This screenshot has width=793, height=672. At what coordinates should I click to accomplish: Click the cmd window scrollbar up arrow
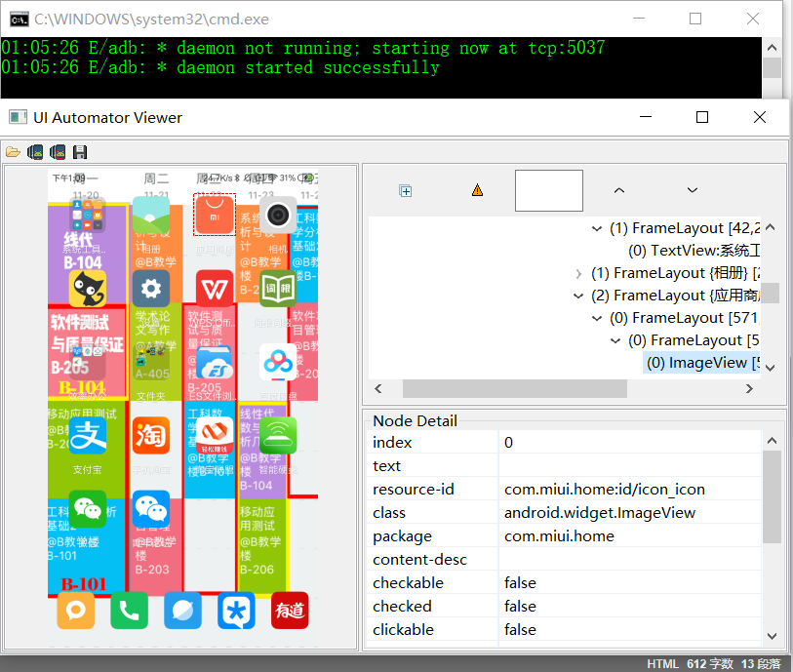[772, 48]
